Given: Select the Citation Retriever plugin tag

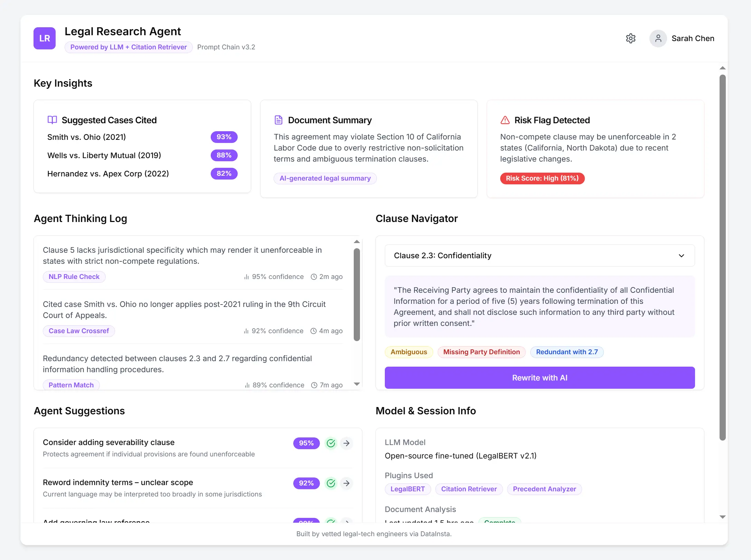Looking at the screenshot, I should (x=469, y=489).
